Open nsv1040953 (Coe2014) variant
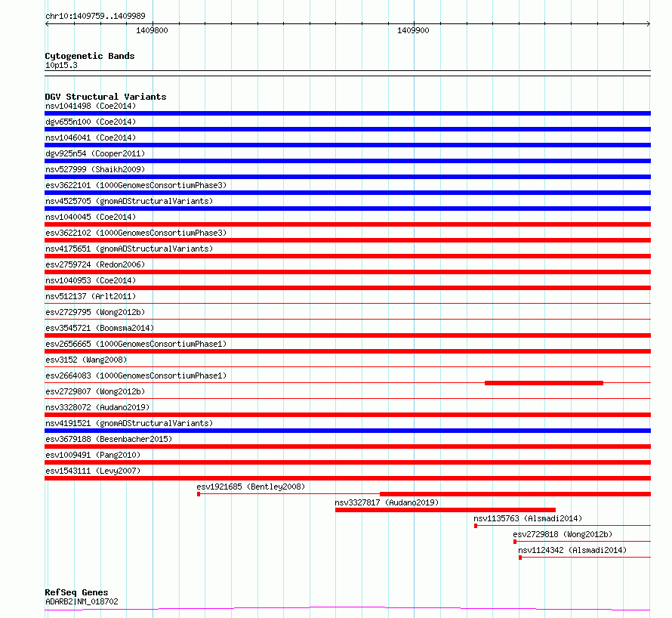Viewport: 672px width, 618px height. pyautogui.click(x=91, y=280)
